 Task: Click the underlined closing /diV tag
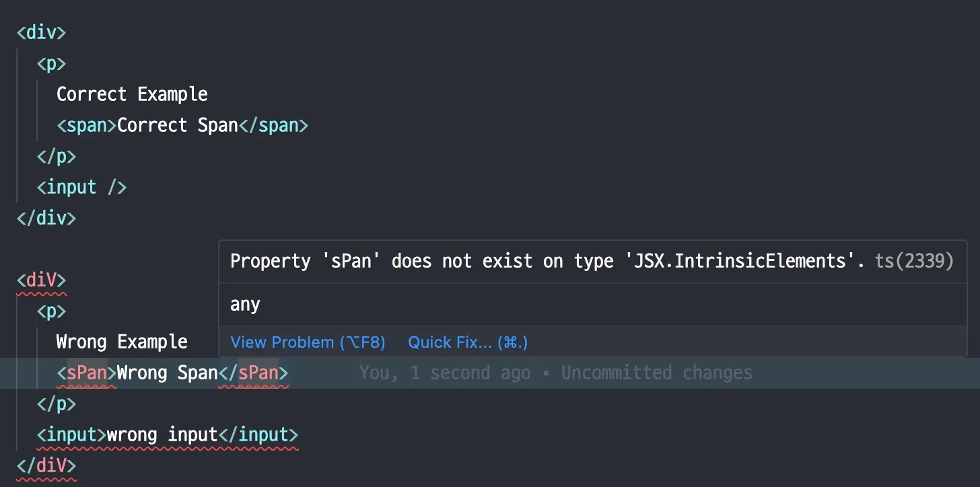coord(46,465)
